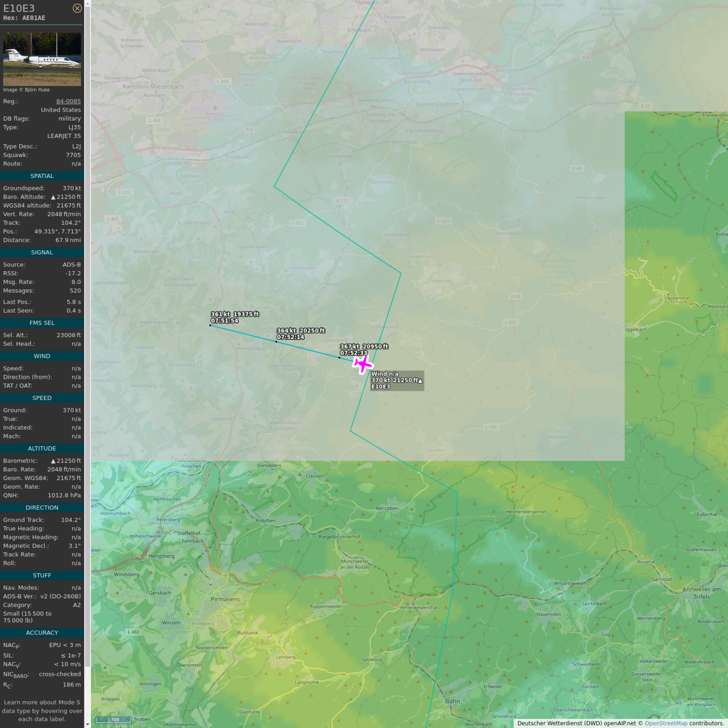The width and height of the screenshot is (728, 728).
Task: Open the OpenStreetMap attribution link
Action: 666,723
